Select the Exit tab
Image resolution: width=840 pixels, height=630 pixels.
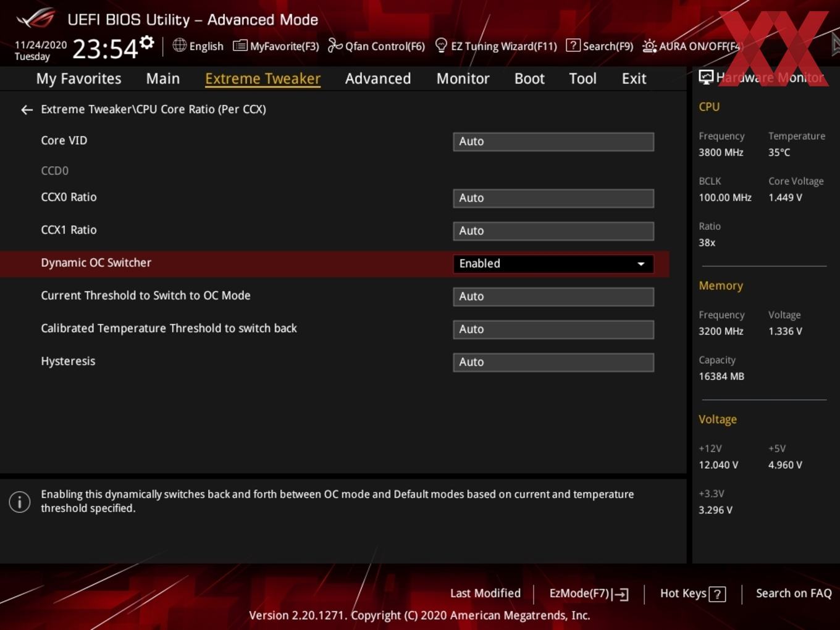634,78
